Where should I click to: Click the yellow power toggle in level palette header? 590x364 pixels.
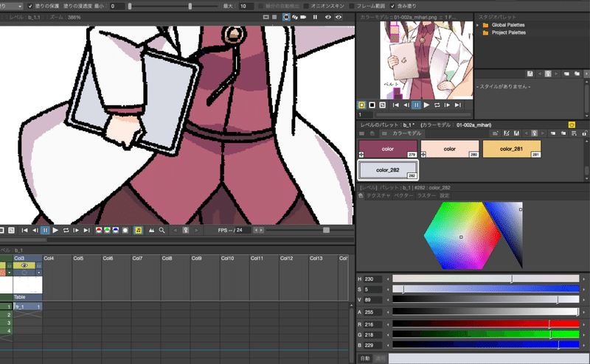(x=572, y=125)
